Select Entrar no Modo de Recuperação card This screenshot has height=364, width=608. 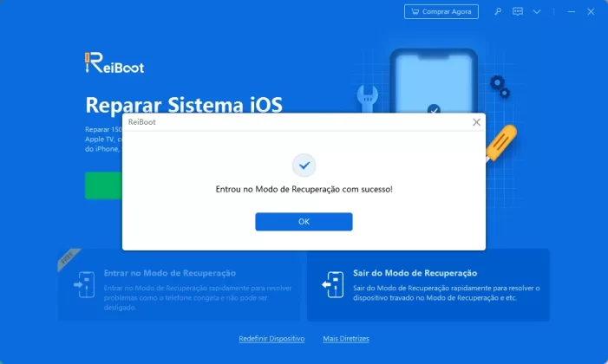pos(179,285)
